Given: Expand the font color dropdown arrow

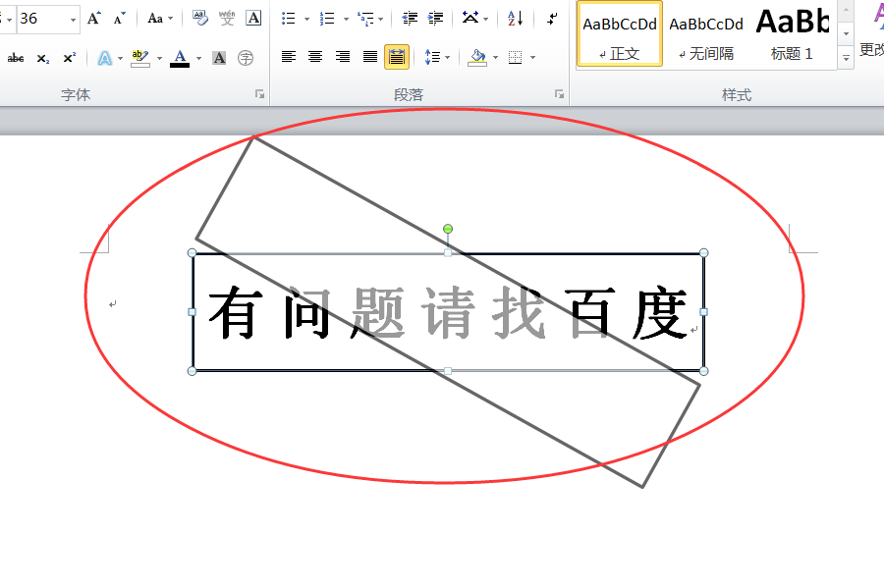Looking at the screenshot, I should click(x=199, y=58).
